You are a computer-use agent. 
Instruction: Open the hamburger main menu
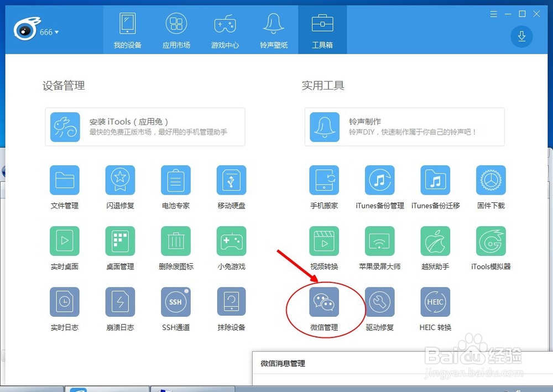tap(494, 14)
